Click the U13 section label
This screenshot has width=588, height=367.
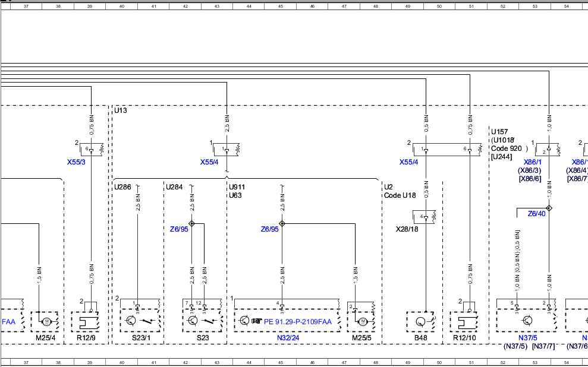point(120,110)
